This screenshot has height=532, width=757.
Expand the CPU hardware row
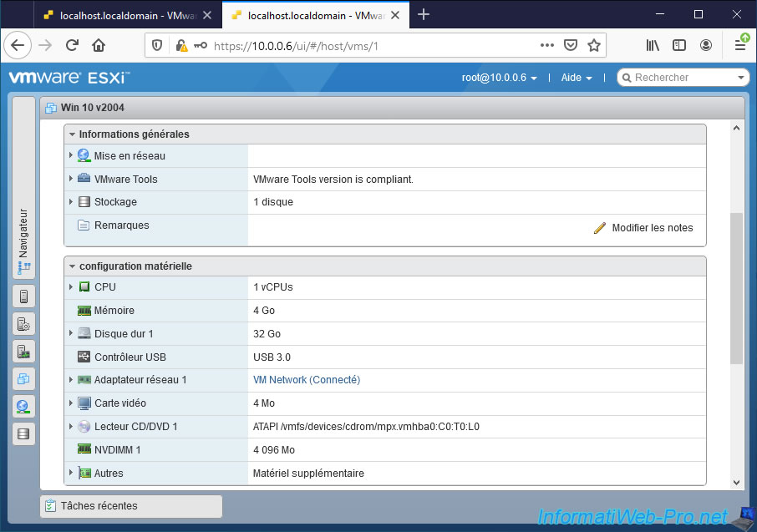[x=71, y=287]
